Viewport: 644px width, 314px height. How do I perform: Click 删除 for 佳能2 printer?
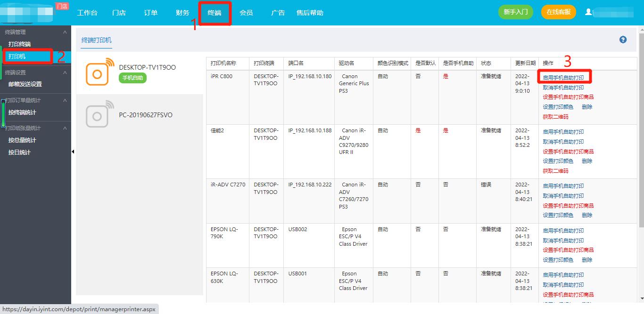(x=587, y=161)
